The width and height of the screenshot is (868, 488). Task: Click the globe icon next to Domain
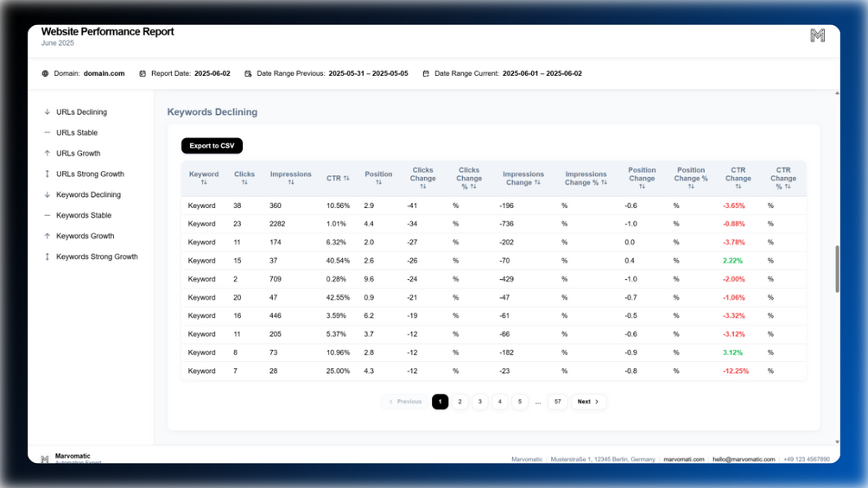pyautogui.click(x=46, y=73)
